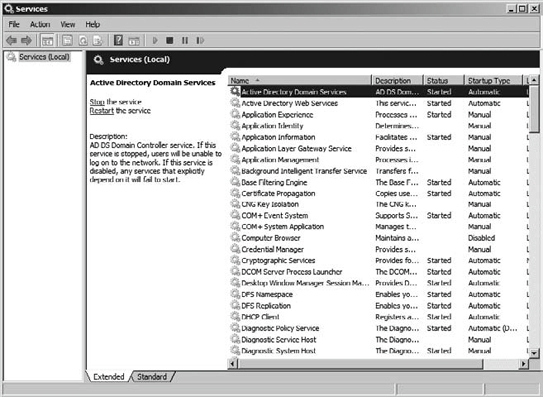
Task: Click the Properties toolbar icon
Action: click(x=67, y=41)
